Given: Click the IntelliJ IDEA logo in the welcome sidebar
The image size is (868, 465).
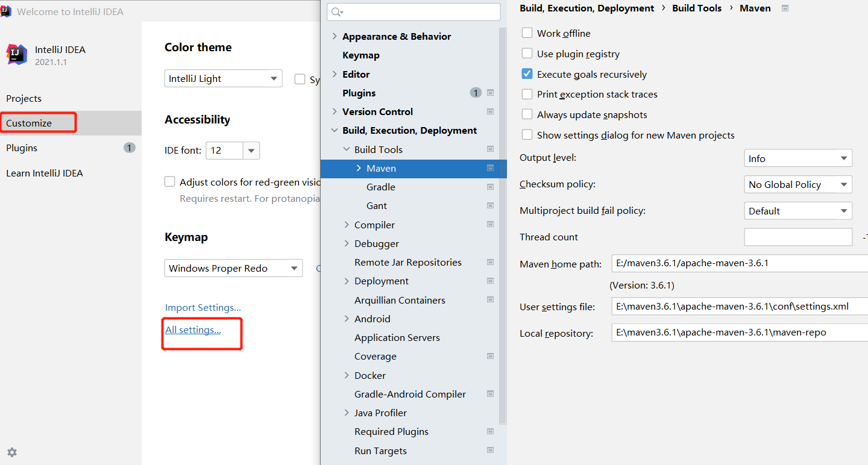Looking at the screenshot, I should (x=16, y=54).
